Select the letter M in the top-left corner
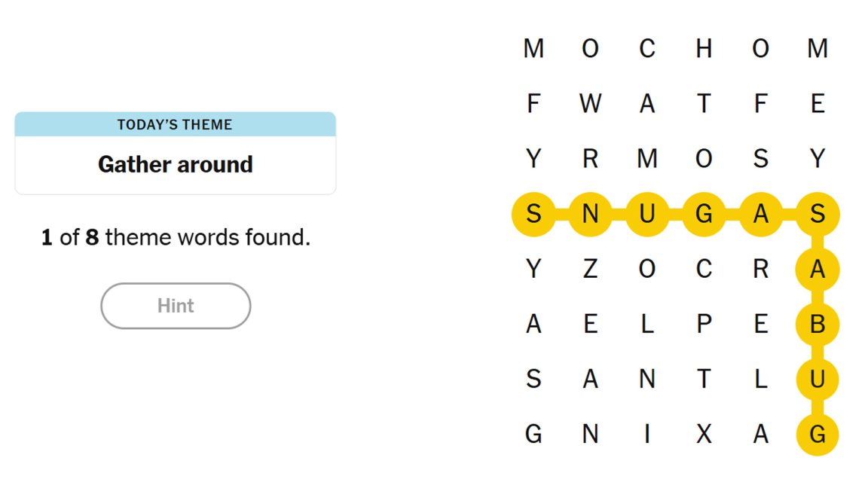The image size is (868, 488). (533, 48)
